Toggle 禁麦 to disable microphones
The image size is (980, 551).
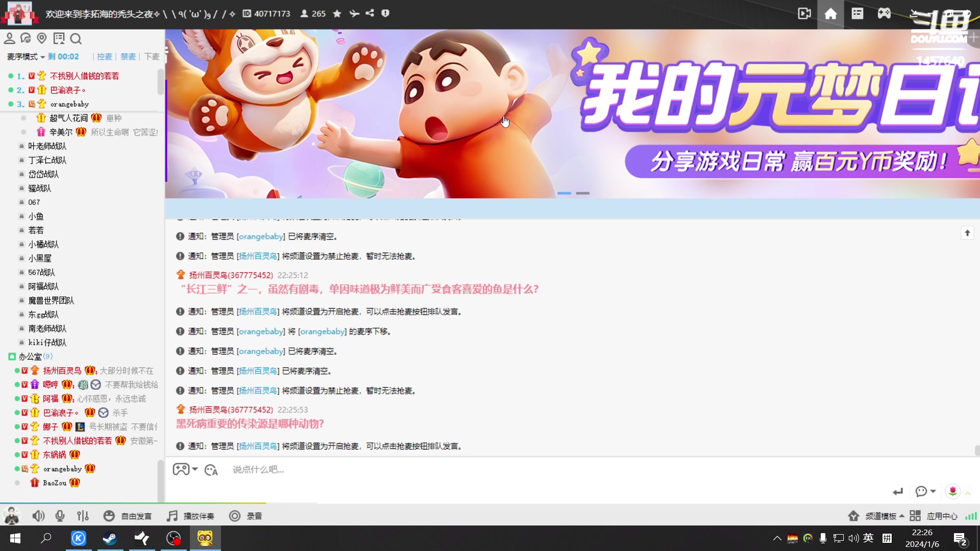[128, 57]
